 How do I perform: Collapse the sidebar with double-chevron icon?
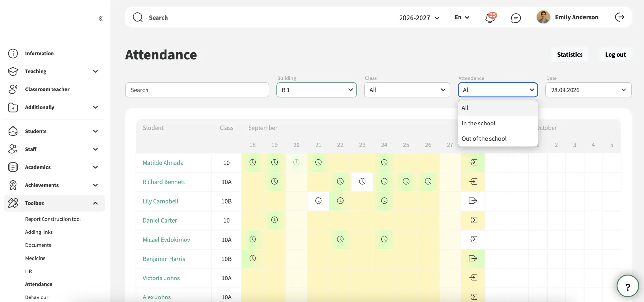[x=101, y=18]
